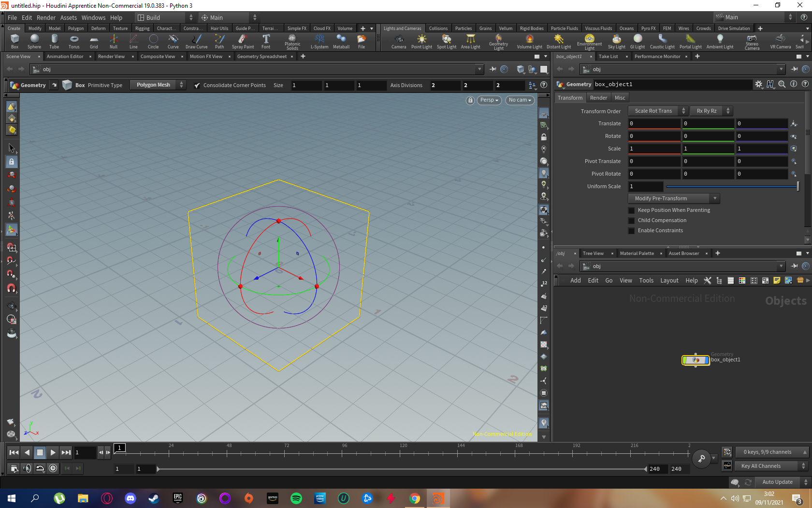
Task: Add an Environment Light
Action: tap(589, 42)
